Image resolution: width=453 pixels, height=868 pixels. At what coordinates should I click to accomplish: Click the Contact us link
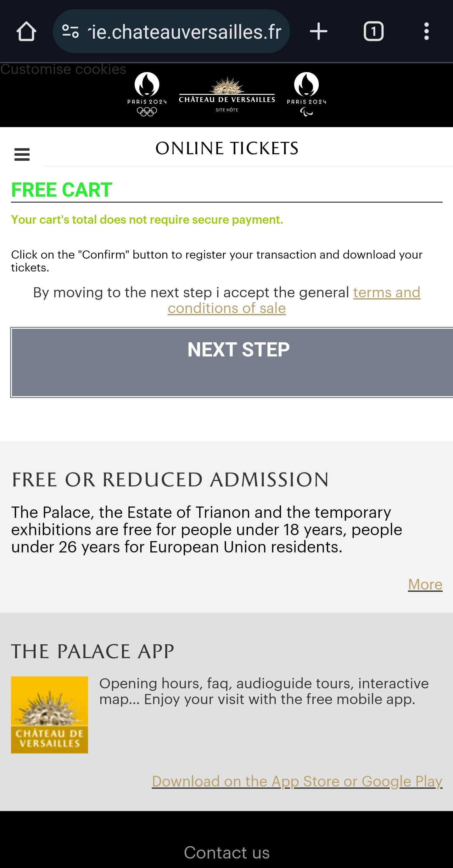226,852
